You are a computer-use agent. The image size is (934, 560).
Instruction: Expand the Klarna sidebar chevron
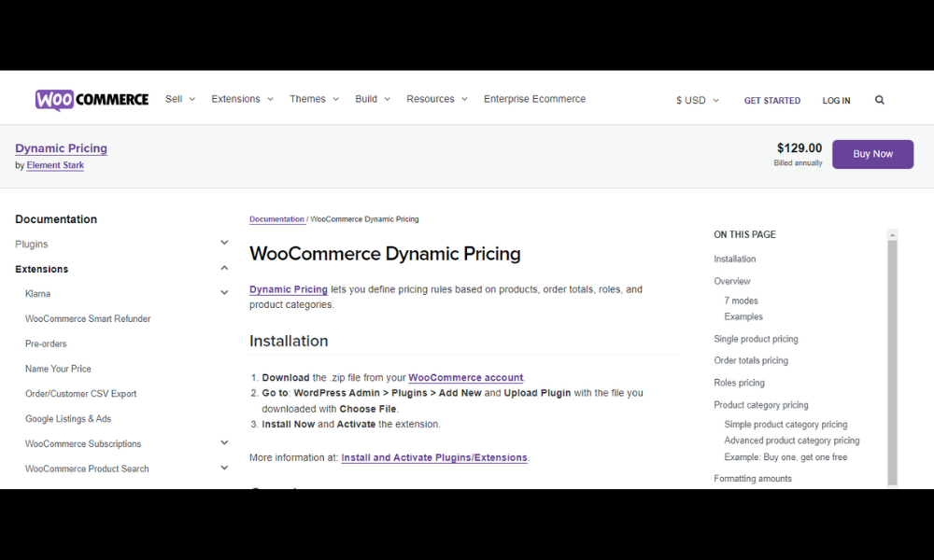point(224,293)
